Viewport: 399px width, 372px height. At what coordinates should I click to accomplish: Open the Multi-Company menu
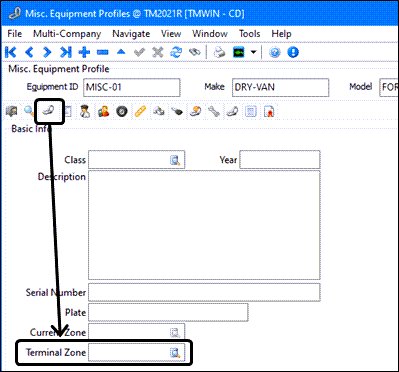click(x=67, y=34)
